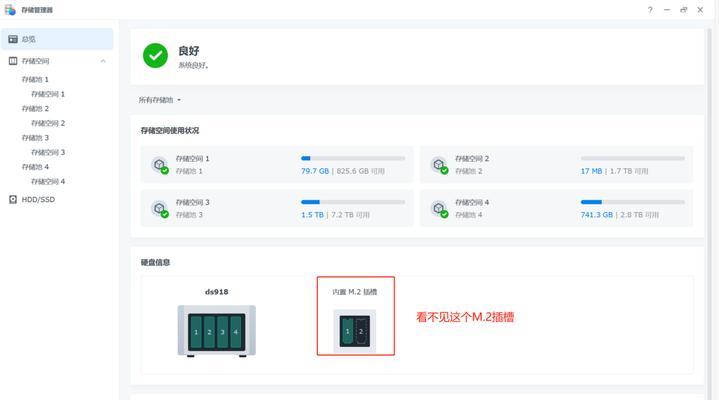
Task: Click the help question mark icon
Action: [x=650, y=10]
